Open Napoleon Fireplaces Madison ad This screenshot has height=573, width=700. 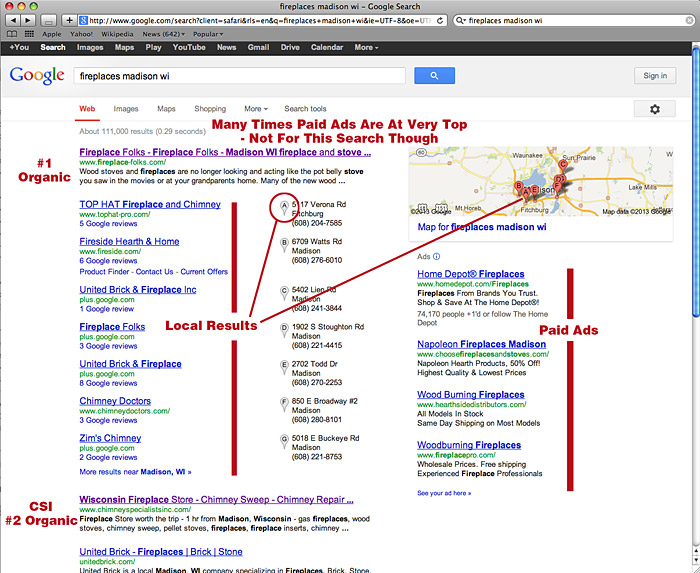pyautogui.click(x=481, y=344)
